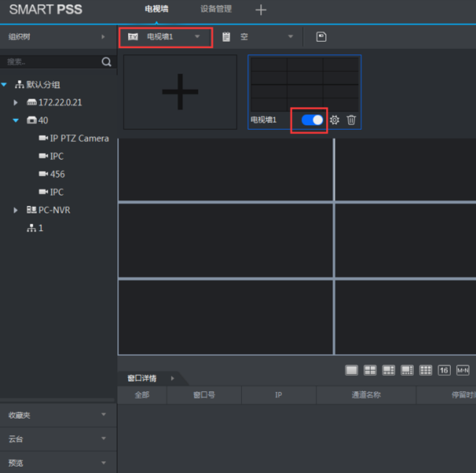The image size is (476, 473).
Task: Click the large plus to add TV wall
Action: pos(180,92)
